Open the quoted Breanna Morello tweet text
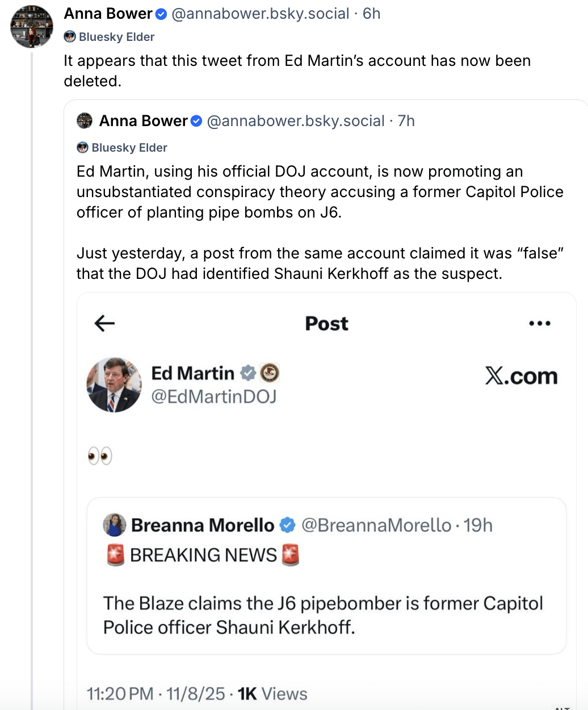The width and height of the screenshot is (588, 710). (x=322, y=615)
